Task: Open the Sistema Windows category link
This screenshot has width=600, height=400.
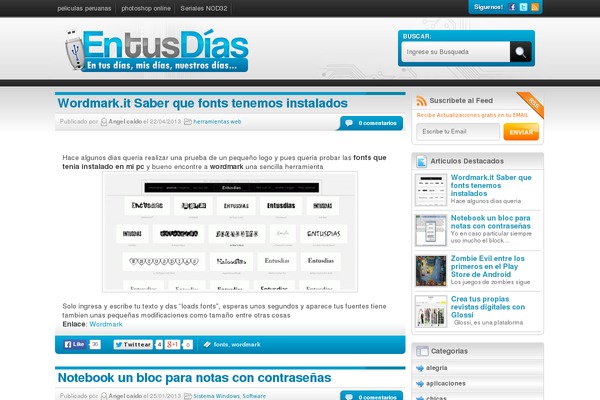Action: pos(216,396)
